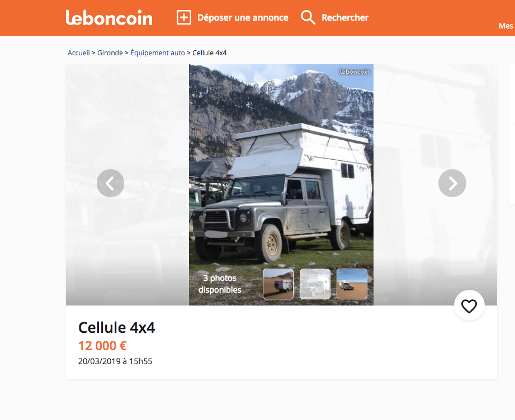This screenshot has width=515, height=420.
Task: Select the second faded truck thumbnail
Action: [315, 284]
